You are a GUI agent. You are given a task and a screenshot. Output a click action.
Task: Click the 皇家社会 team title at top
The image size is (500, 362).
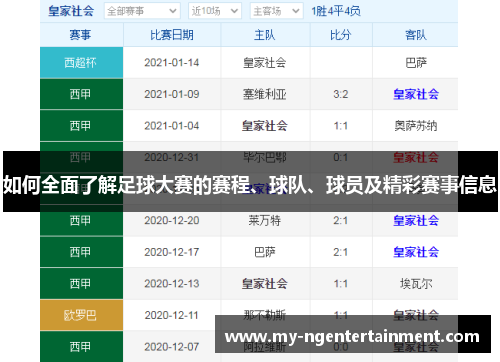(71, 11)
